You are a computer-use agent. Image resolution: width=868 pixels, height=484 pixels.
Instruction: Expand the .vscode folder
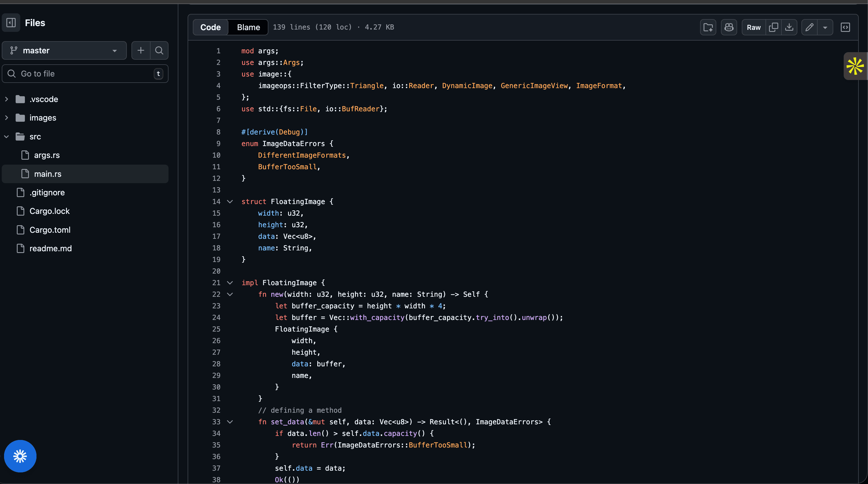point(6,99)
